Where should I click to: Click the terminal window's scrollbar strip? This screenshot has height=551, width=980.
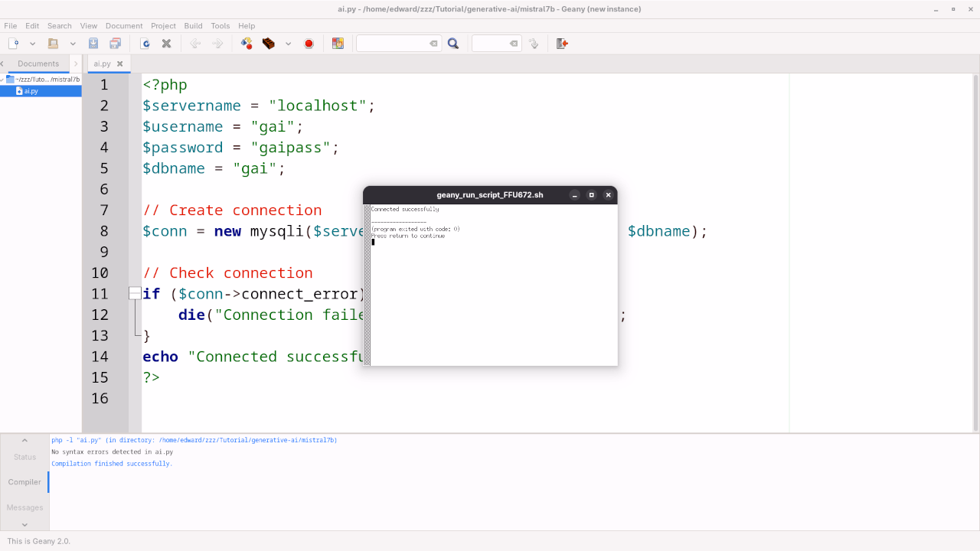367,285
